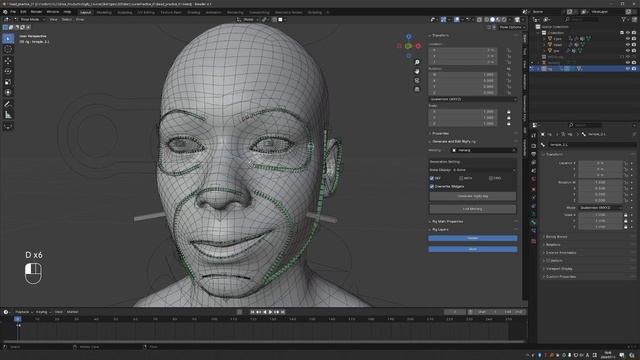Viewport: 640px width, 360px height.
Task: Click the pan hand viewport icon
Action: 417,71
